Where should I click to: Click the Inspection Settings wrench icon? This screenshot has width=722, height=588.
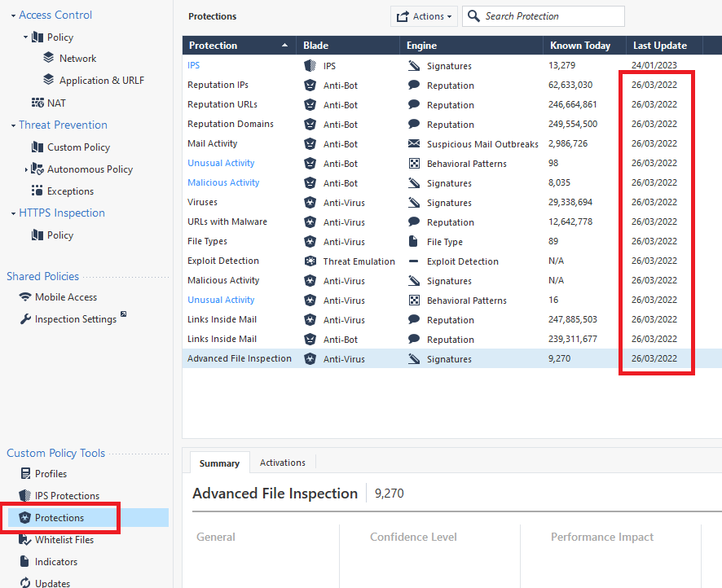pyautogui.click(x=25, y=319)
